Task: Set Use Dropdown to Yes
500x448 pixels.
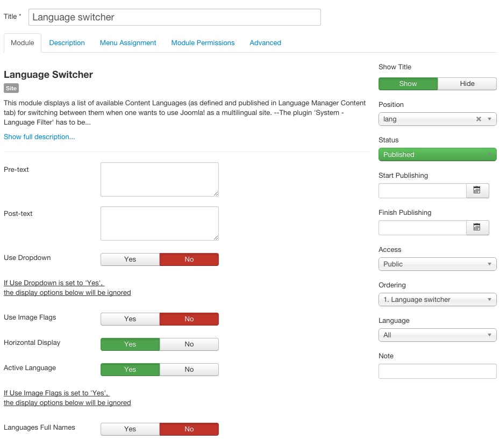Action: point(130,259)
